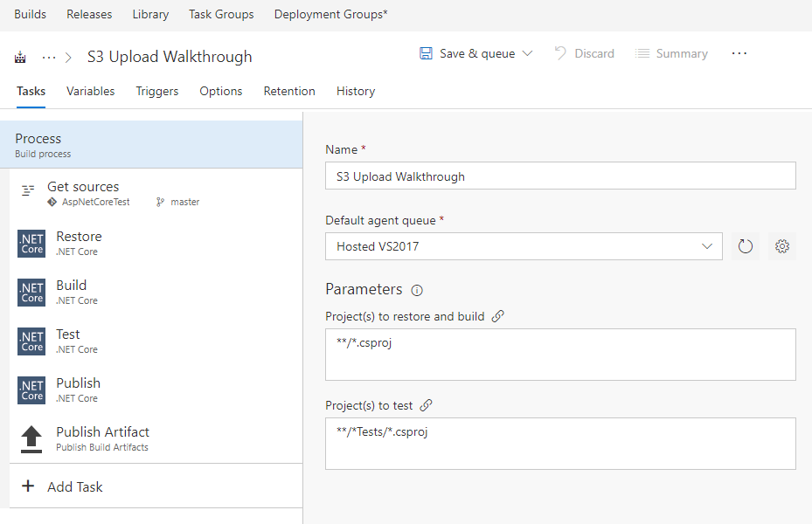Click the Project(s) to restore and build field

(560, 355)
